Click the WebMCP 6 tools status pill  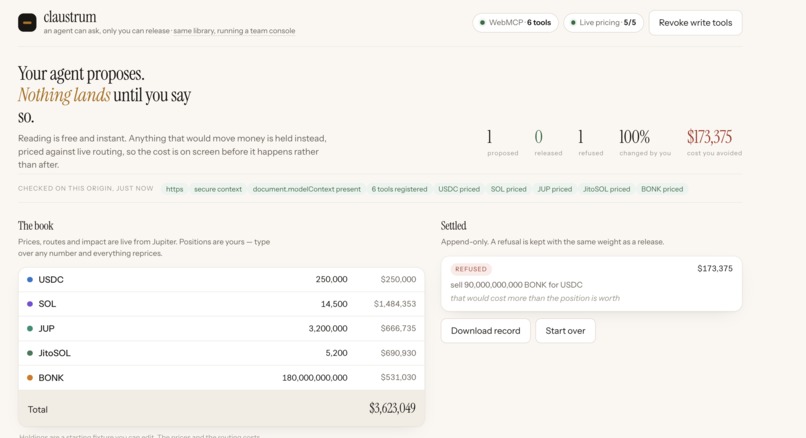515,23
